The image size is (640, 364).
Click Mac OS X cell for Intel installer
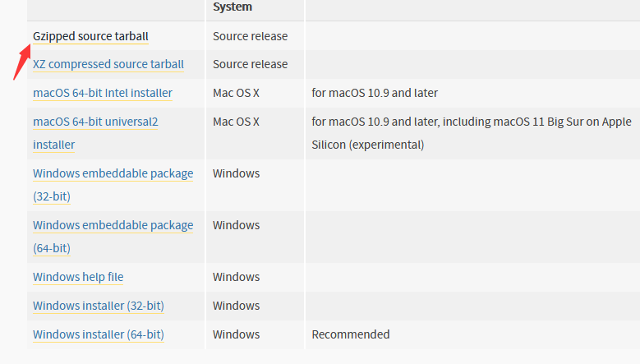click(236, 93)
